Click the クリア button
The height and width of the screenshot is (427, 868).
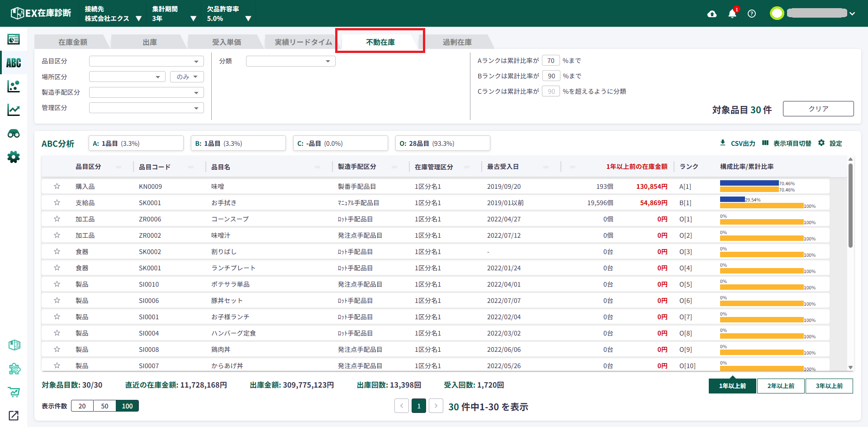[818, 109]
